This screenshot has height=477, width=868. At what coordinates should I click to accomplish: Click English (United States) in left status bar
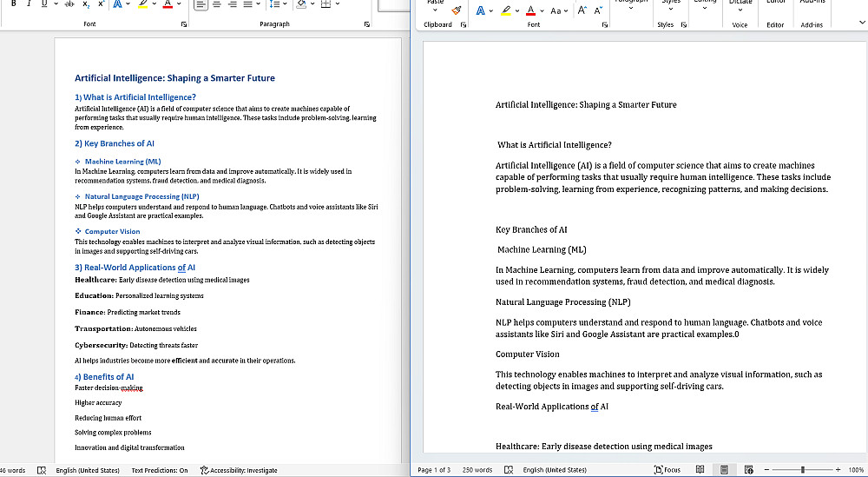[x=88, y=470]
